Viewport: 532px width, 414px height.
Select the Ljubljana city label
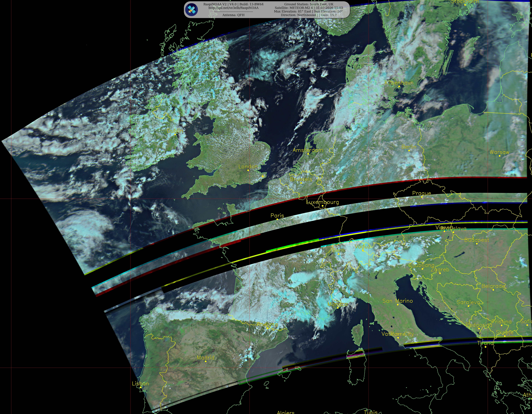[422, 265]
